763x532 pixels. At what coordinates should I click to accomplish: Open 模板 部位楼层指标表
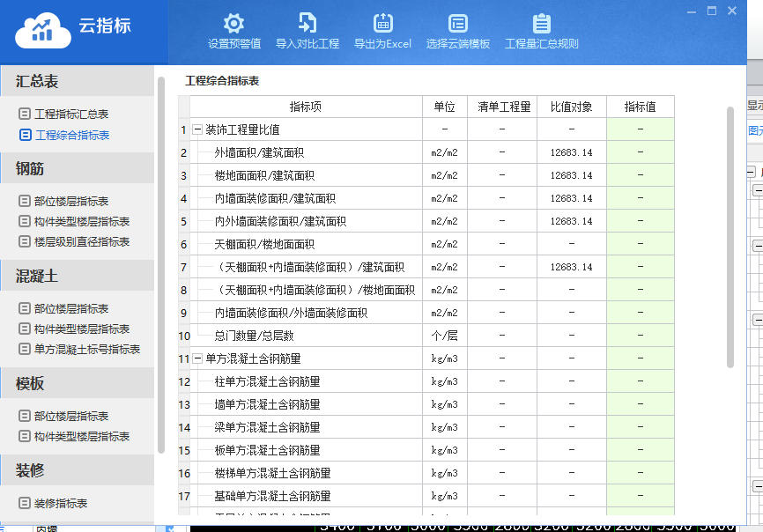(x=71, y=416)
